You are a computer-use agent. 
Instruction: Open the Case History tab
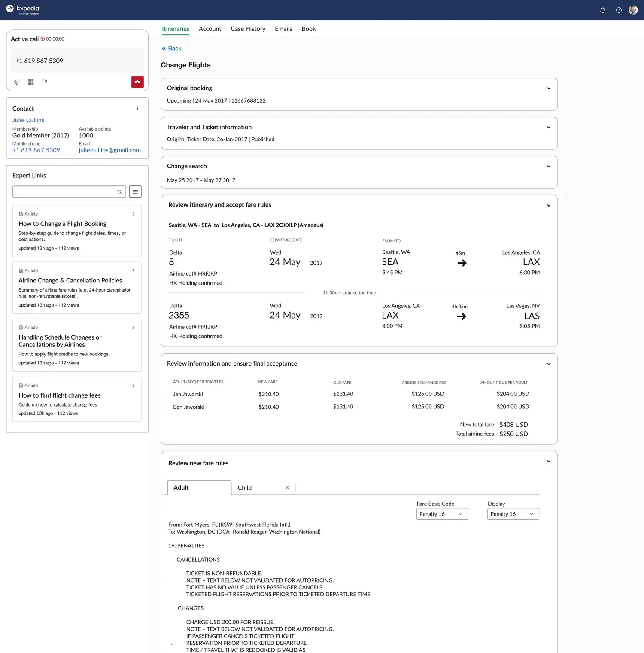[x=248, y=29]
